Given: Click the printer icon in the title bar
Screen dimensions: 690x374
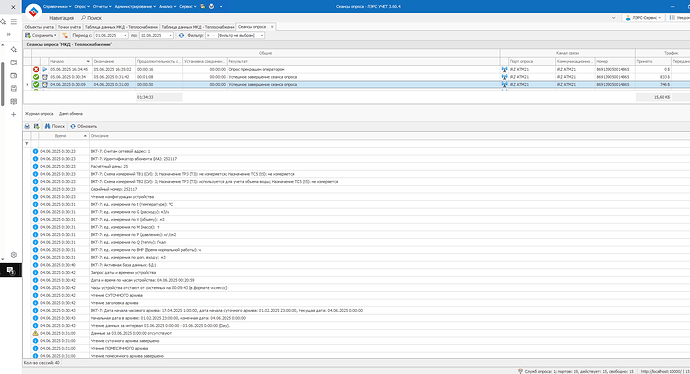Looking at the screenshot, I should tap(212, 7).
